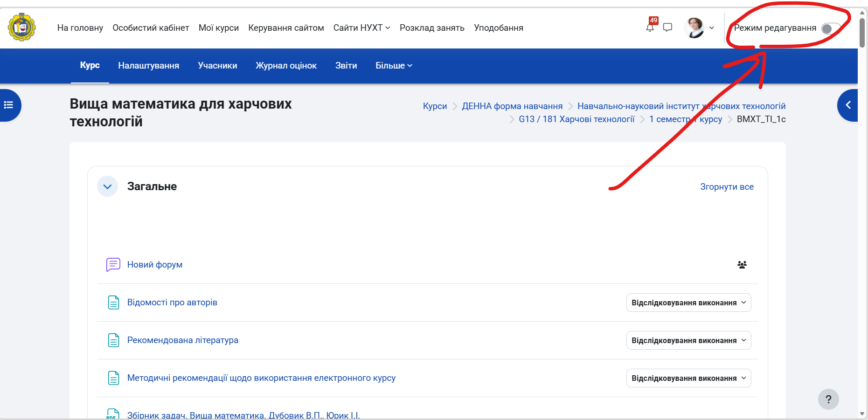Open notifications bell with 49 badge
Screen dimensions: 868x420
point(650,27)
